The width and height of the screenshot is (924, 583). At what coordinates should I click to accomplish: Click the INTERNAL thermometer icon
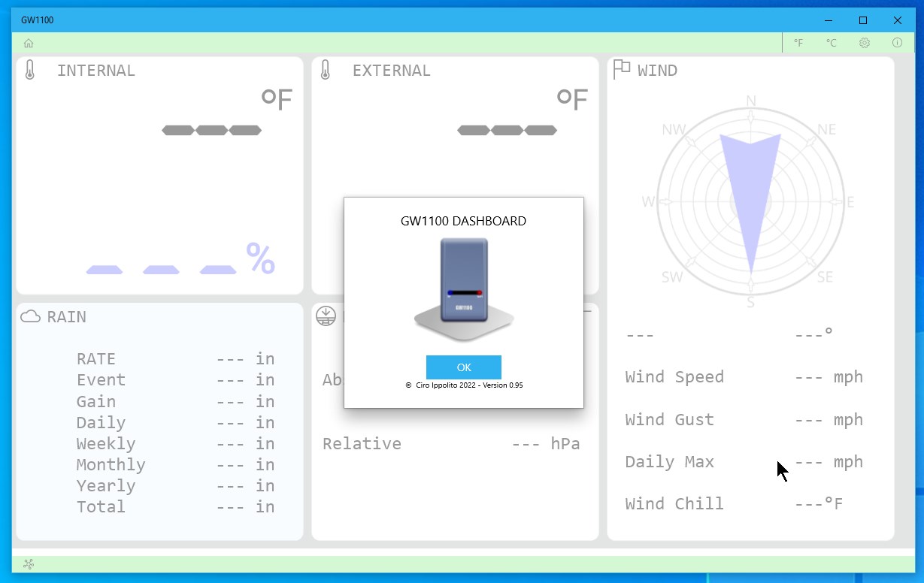30,71
